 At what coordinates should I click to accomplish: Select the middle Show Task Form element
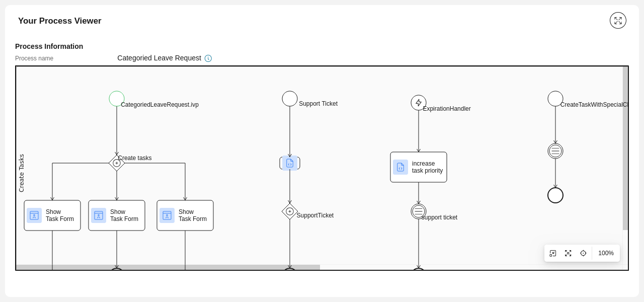(117, 215)
